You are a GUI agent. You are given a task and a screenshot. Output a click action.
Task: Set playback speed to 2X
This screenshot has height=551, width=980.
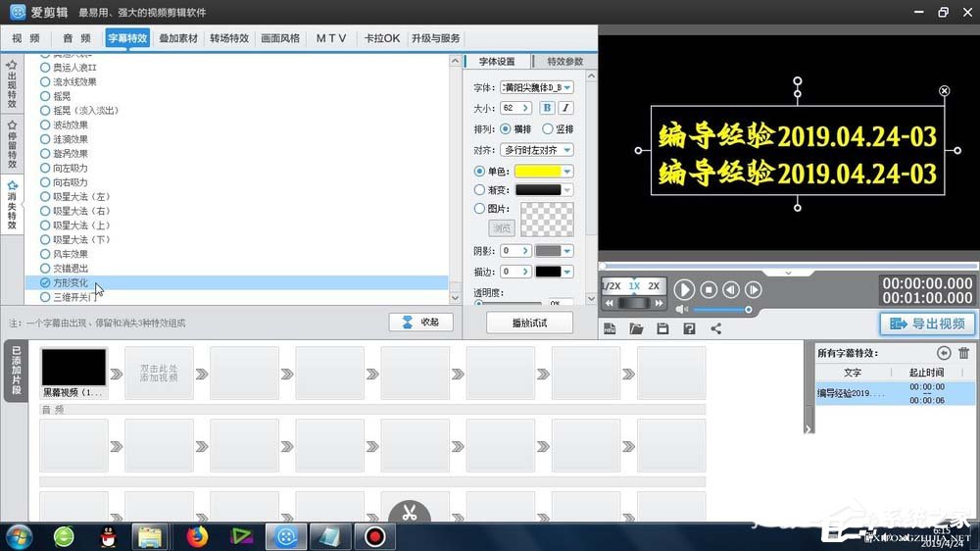tap(653, 286)
